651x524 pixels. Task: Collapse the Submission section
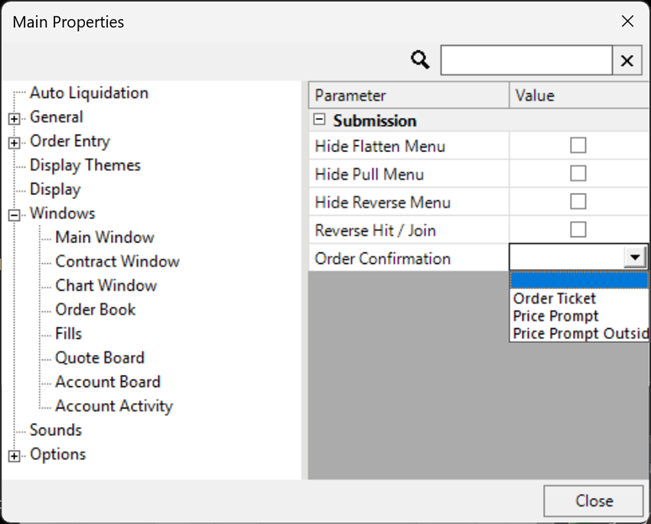click(320, 120)
